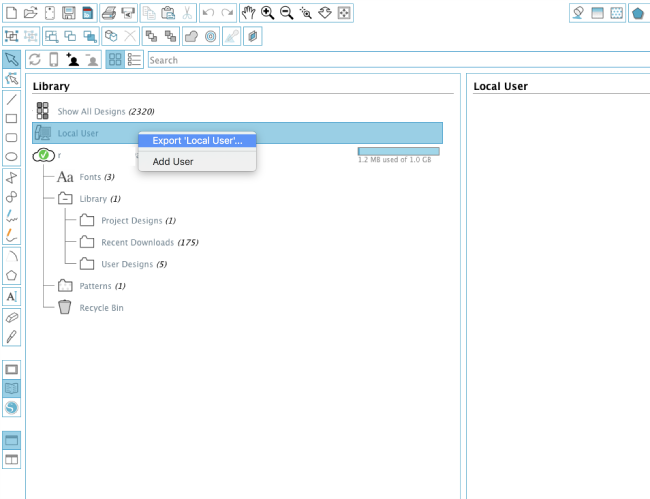Select the Local User row
Viewport: 650px width, 499px height.
(238, 133)
